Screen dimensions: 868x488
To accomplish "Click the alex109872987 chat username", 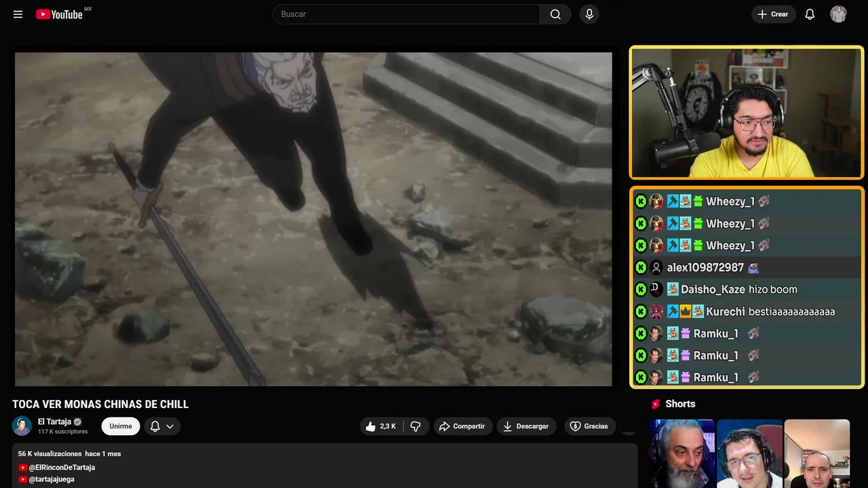I will pyautogui.click(x=705, y=268).
